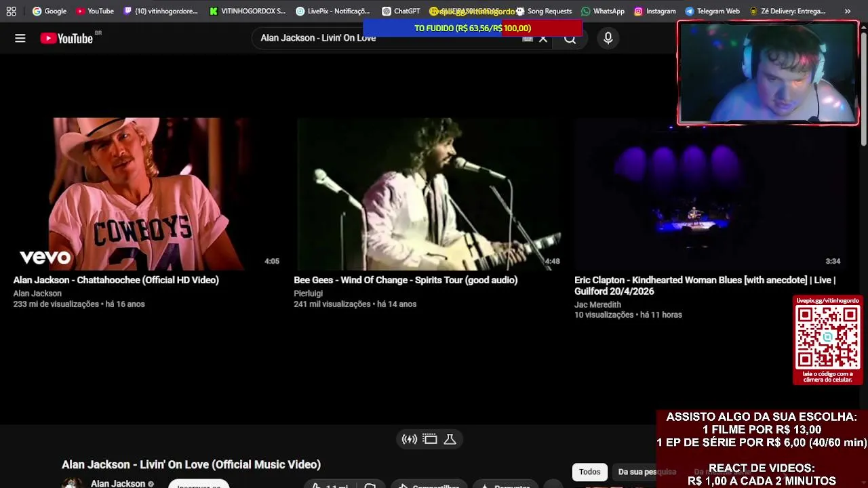Open title 'Alan Jackson - Chattahoochee (Official HD Video)'
The width and height of the screenshot is (868, 488).
pos(116,280)
